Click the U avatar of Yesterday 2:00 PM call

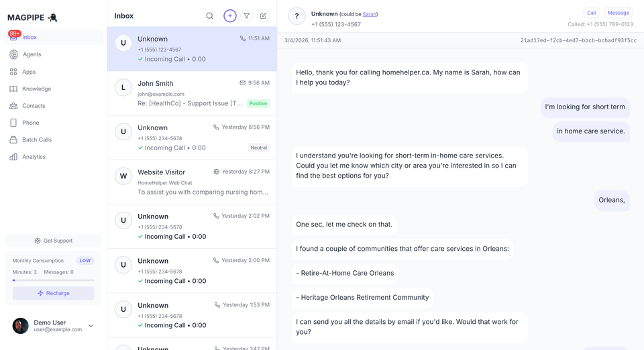(x=123, y=265)
